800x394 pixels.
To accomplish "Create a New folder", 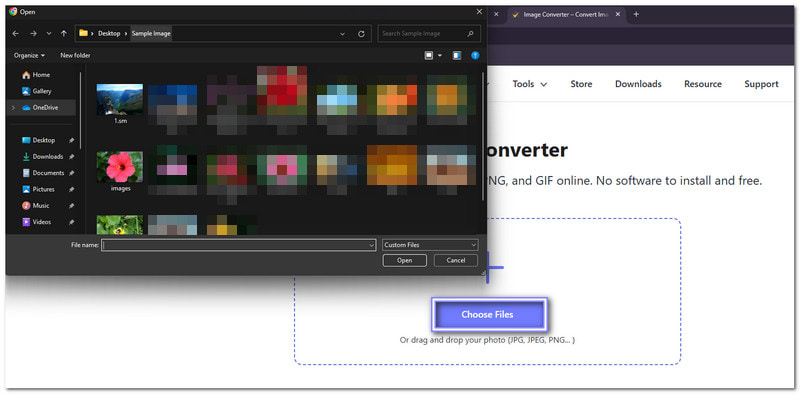I will coord(75,55).
